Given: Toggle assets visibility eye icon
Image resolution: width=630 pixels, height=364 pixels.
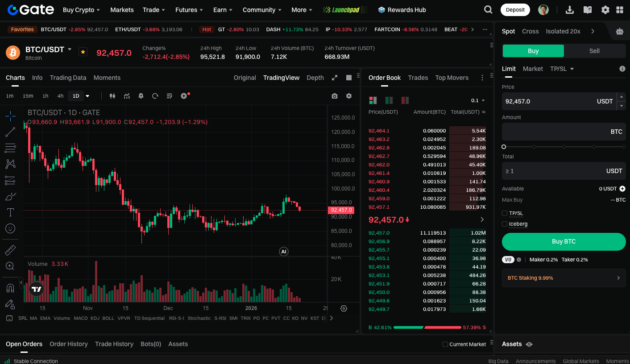Looking at the screenshot, I should 529,344.
